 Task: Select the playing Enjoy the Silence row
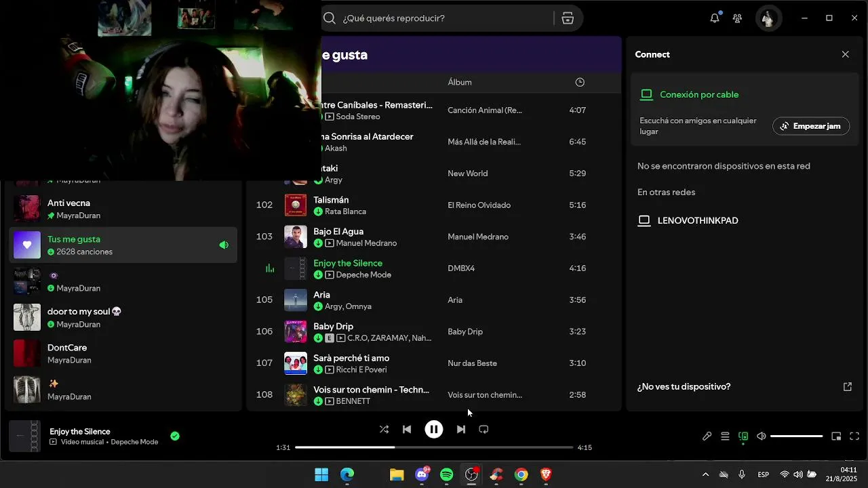click(434, 268)
